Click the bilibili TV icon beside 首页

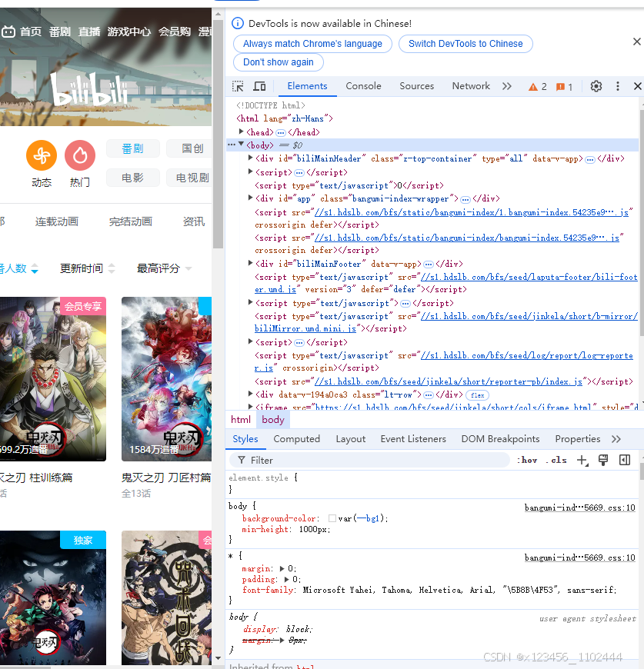pyautogui.click(x=8, y=32)
